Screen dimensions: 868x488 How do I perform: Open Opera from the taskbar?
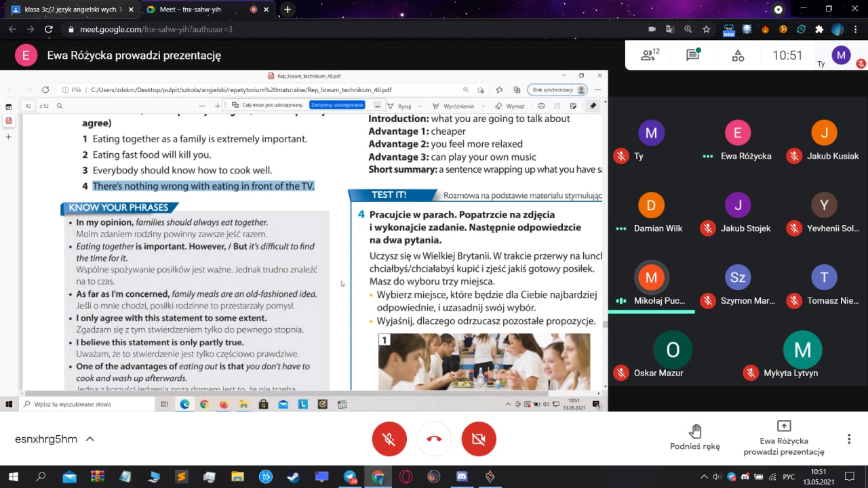[406, 476]
